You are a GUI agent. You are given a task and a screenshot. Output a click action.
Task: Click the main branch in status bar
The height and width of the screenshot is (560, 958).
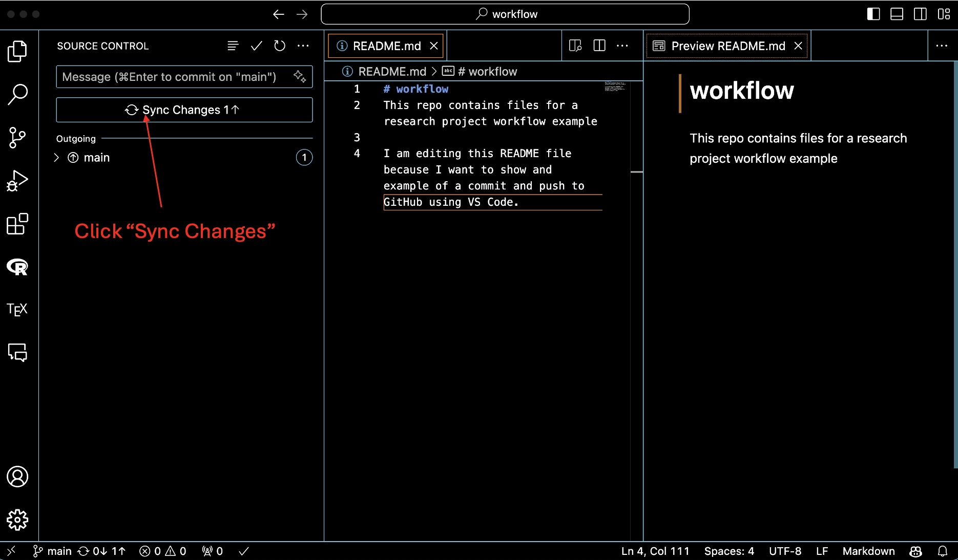click(52, 551)
